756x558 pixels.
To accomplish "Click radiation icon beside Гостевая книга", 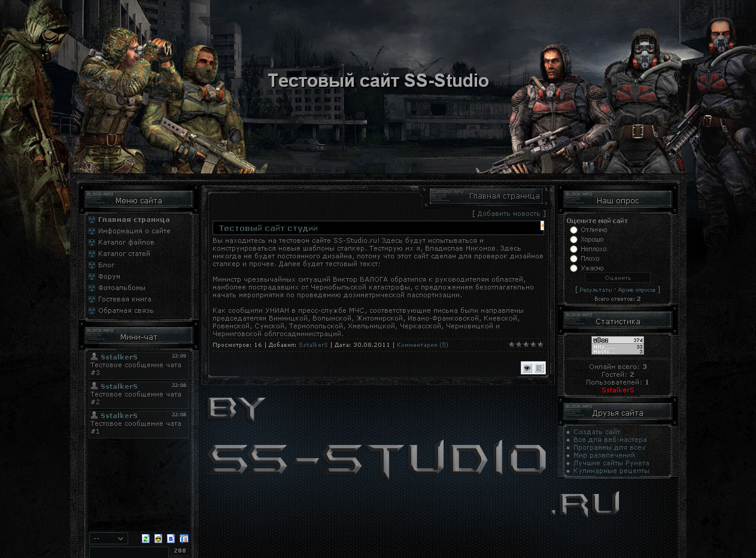I will click(x=92, y=299).
